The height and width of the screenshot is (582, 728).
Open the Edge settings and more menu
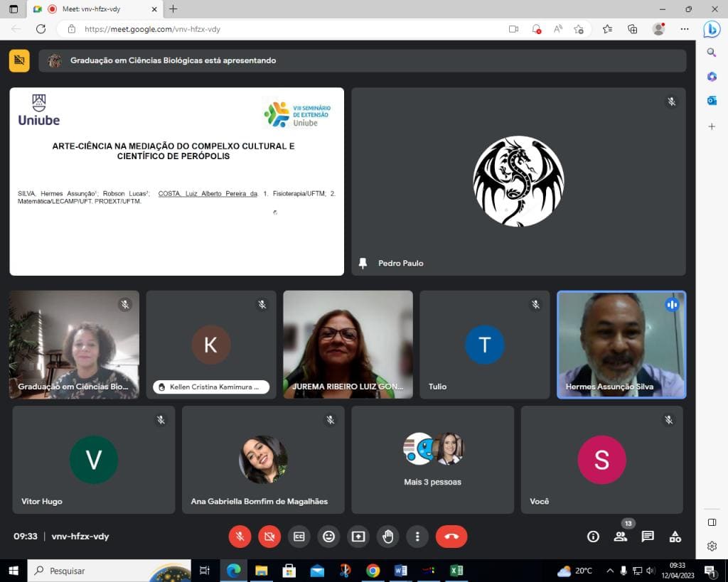pos(685,28)
